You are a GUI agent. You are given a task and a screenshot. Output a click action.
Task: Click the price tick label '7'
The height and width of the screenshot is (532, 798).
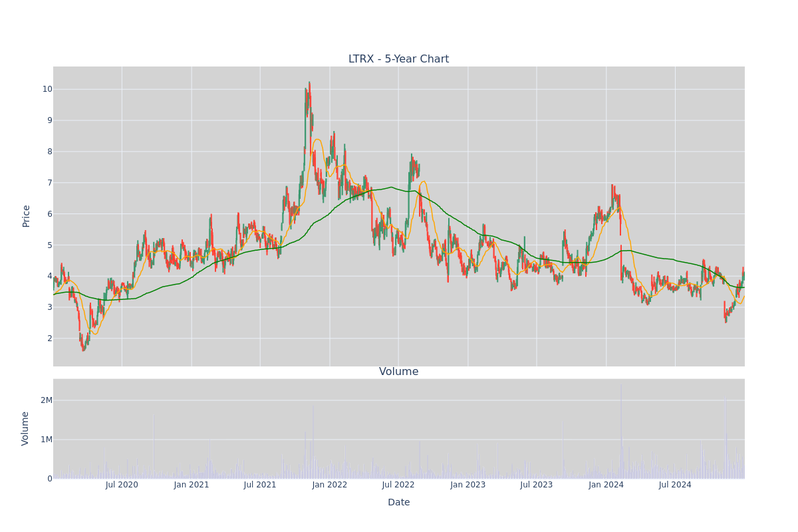[49, 183]
